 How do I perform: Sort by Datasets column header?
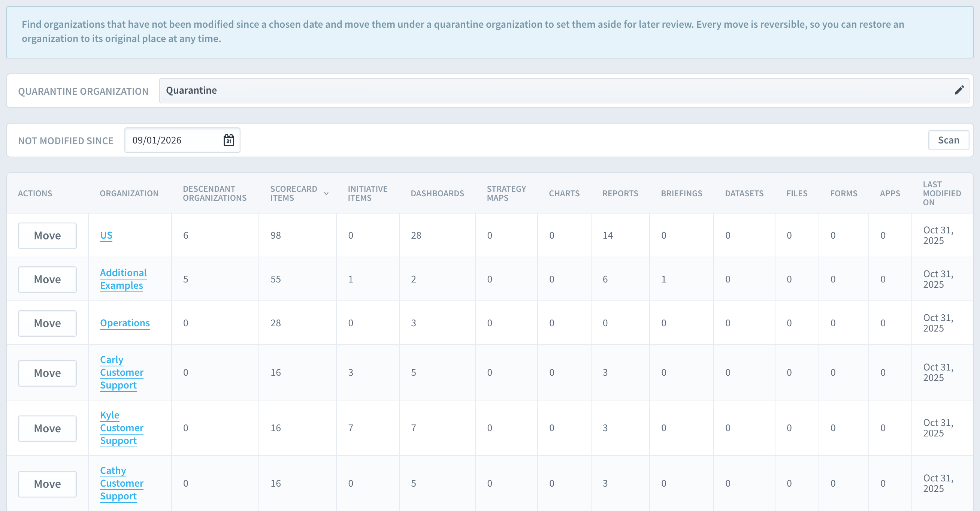click(744, 193)
